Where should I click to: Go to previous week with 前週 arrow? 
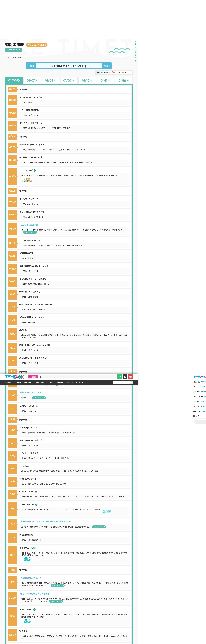point(31,66)
